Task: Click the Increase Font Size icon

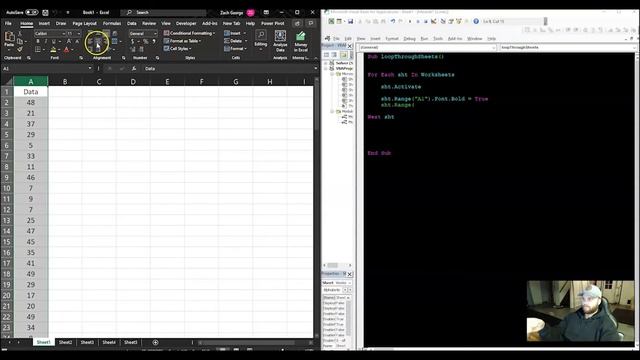Action: tap(69, 41)
